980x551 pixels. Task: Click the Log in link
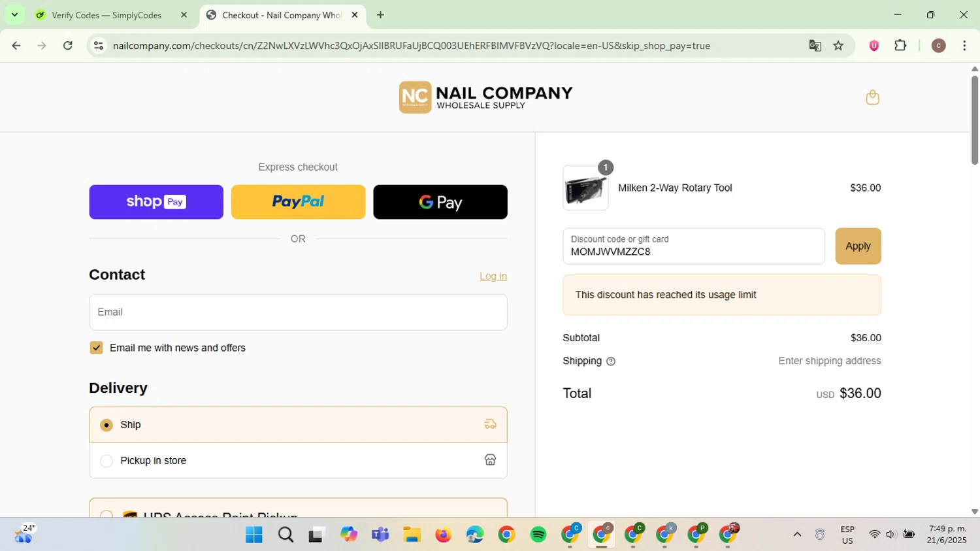[x=493, y=276]
